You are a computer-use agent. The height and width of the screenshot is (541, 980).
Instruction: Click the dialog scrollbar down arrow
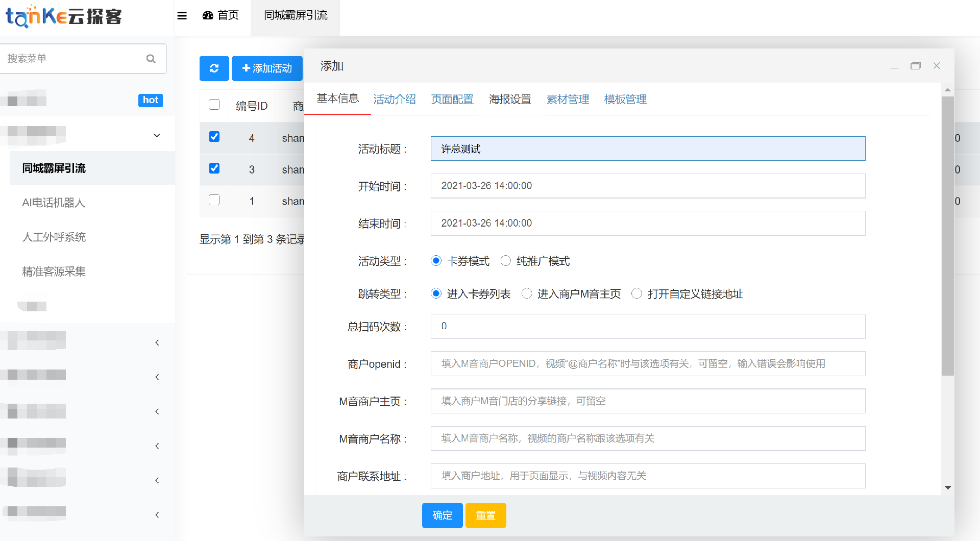(x=948, y=487)
